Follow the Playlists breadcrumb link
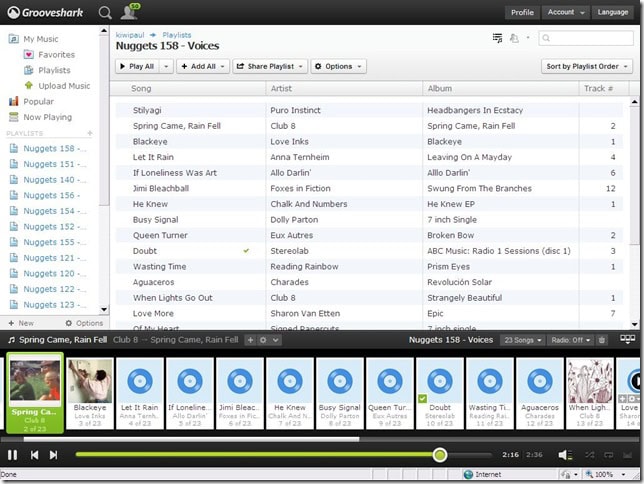 [x=177, y=35]
